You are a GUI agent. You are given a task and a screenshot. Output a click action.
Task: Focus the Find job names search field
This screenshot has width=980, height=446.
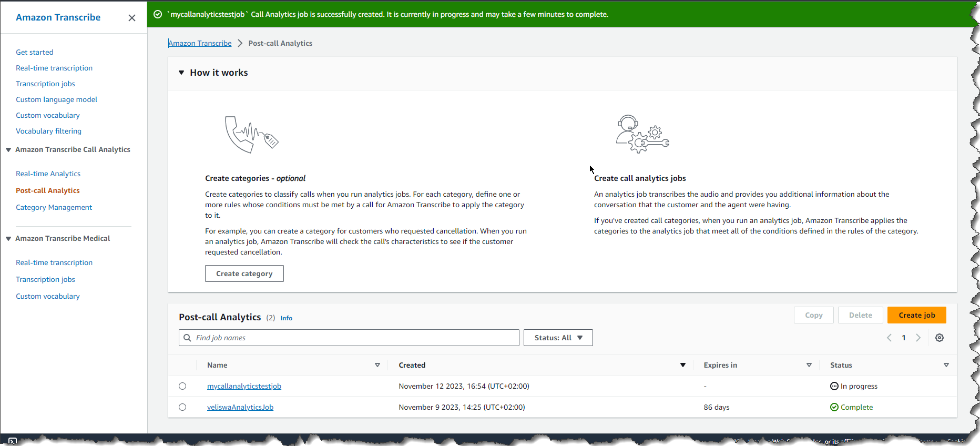click(349, 338)
